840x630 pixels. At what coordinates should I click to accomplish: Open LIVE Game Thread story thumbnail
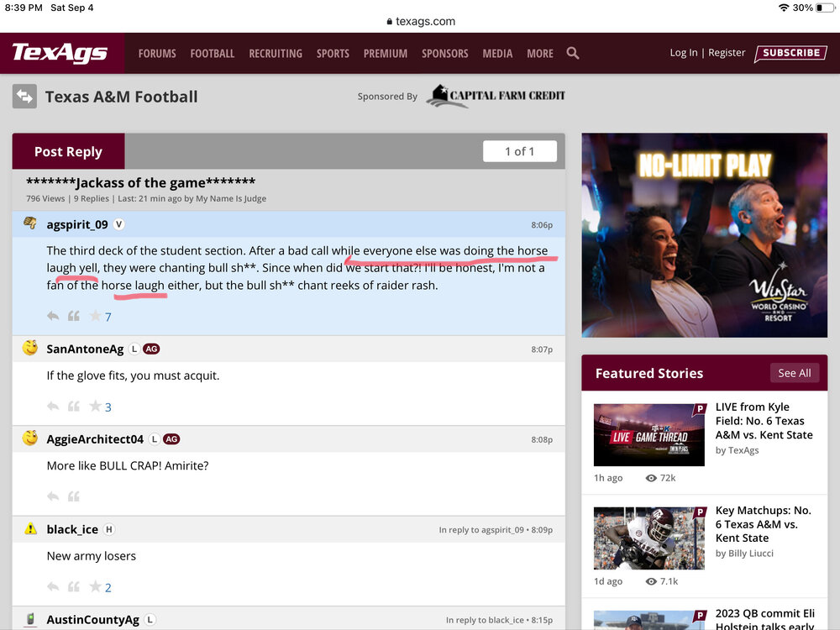click(x=648, y=434)
